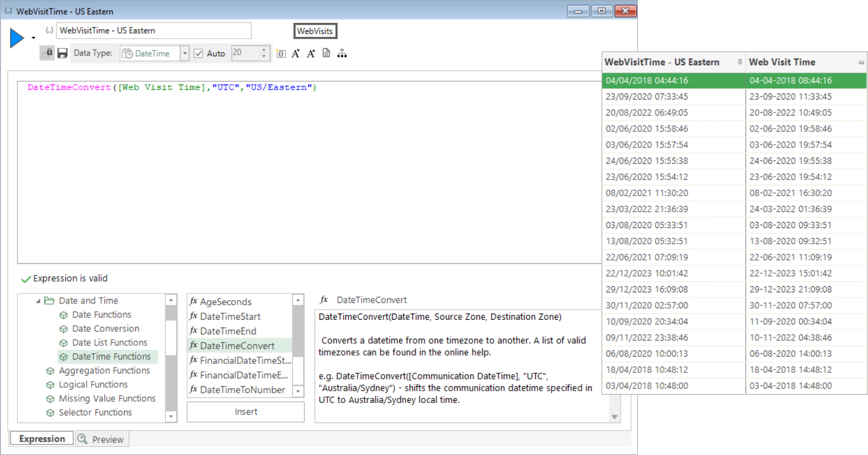
Task: Decrease font size with the first A icon
Action: [x=296, y=54]
